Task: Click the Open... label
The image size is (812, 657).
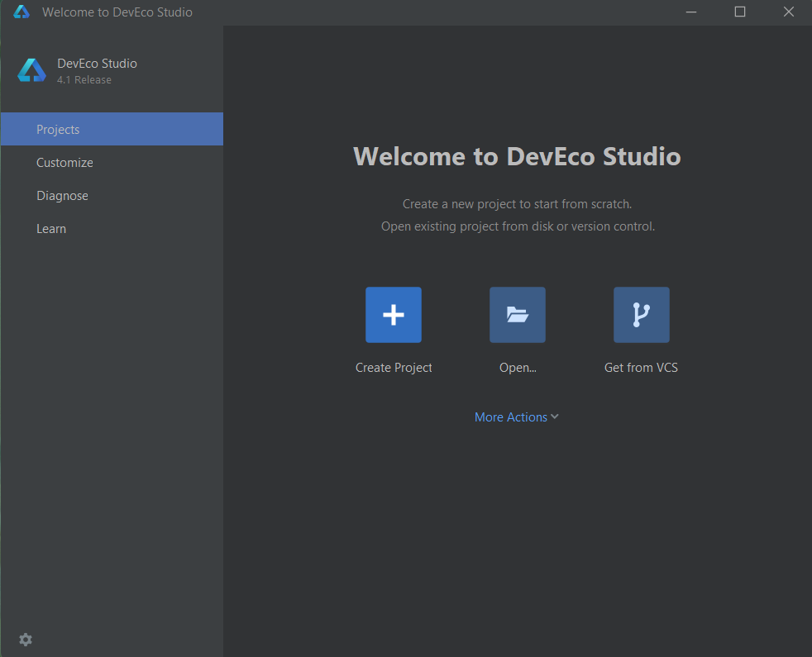Action: point(518,368)
